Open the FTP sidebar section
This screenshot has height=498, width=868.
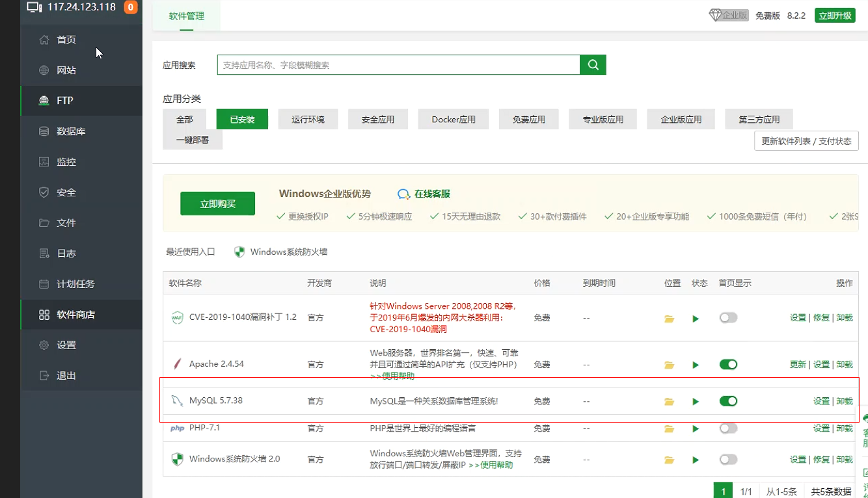click(81, 101)
